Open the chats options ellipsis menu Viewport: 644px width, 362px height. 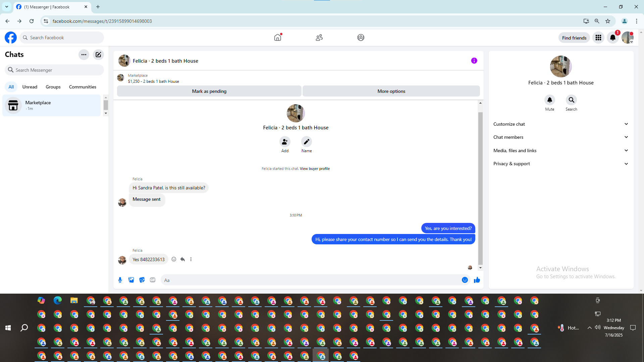84,55
